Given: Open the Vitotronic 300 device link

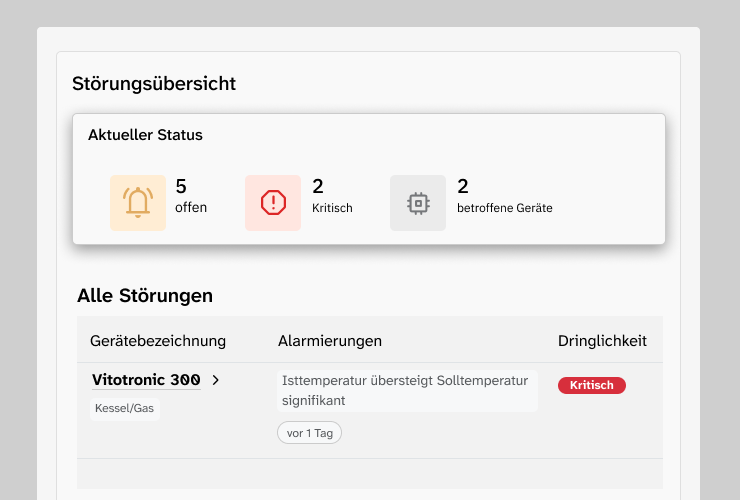Looking at the screenshot, I should pos(146,380).
